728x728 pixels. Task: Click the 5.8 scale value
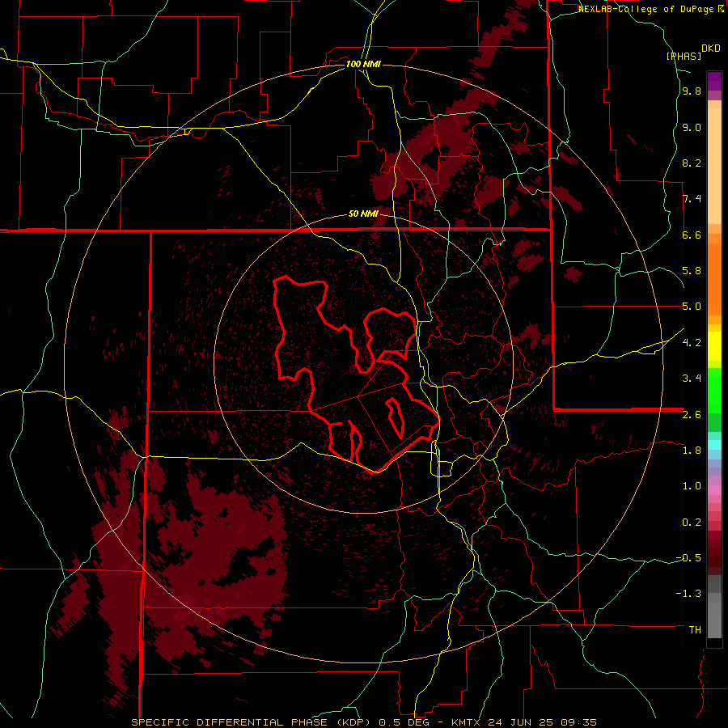coord(692,271)
